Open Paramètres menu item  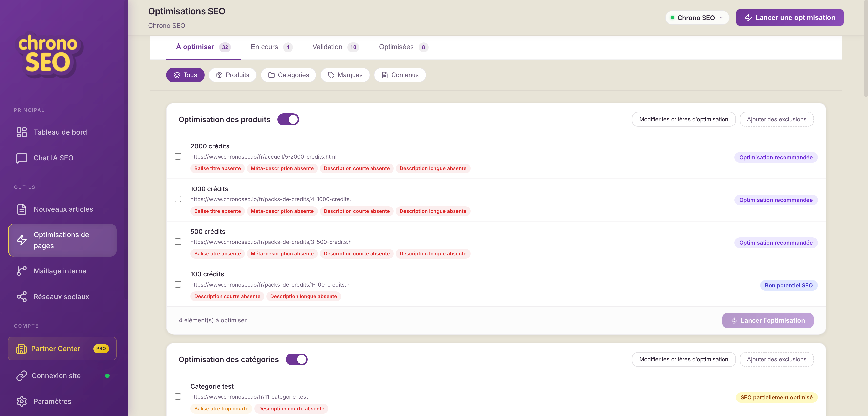62,401
